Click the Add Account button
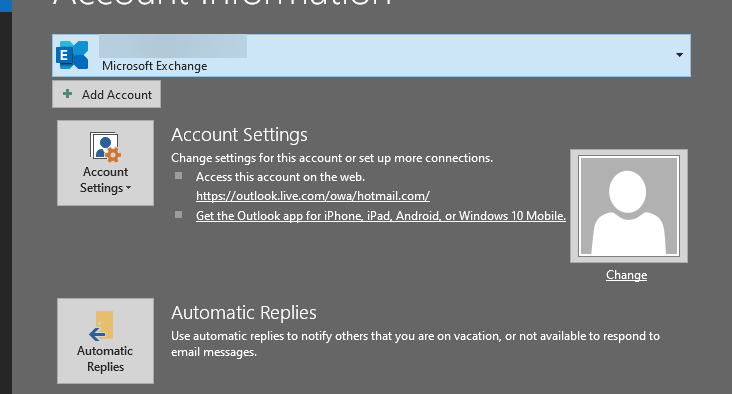 [x=106, y=94]
